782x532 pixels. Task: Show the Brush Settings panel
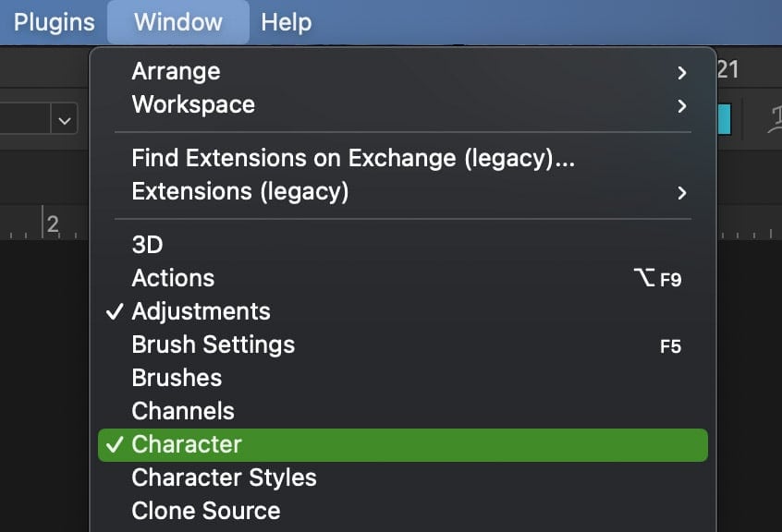point(213,345)
